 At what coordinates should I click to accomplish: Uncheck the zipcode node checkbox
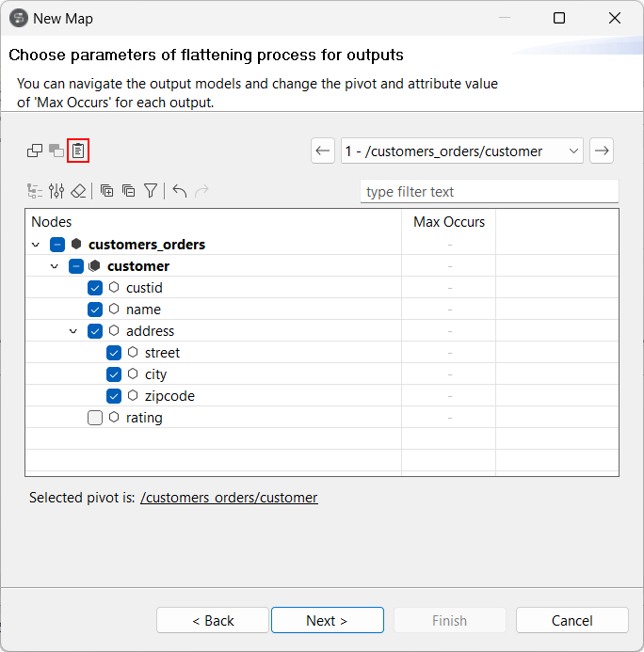114,396
